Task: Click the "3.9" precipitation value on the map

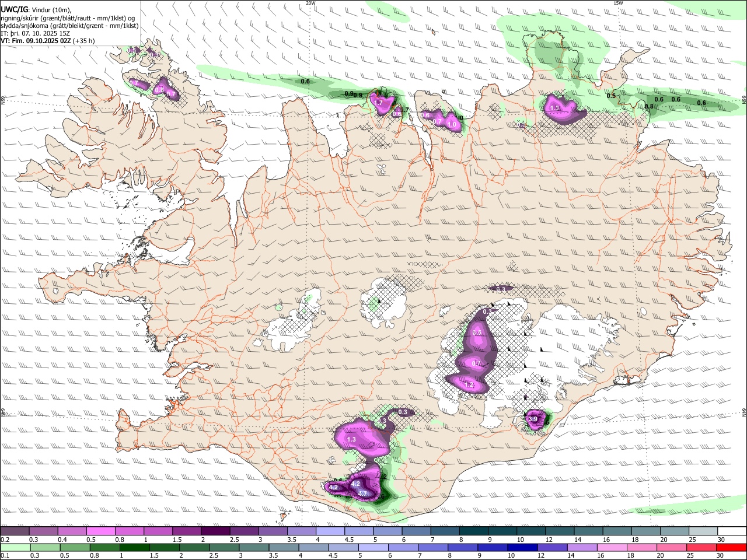Action: click(x=532, y=419)
